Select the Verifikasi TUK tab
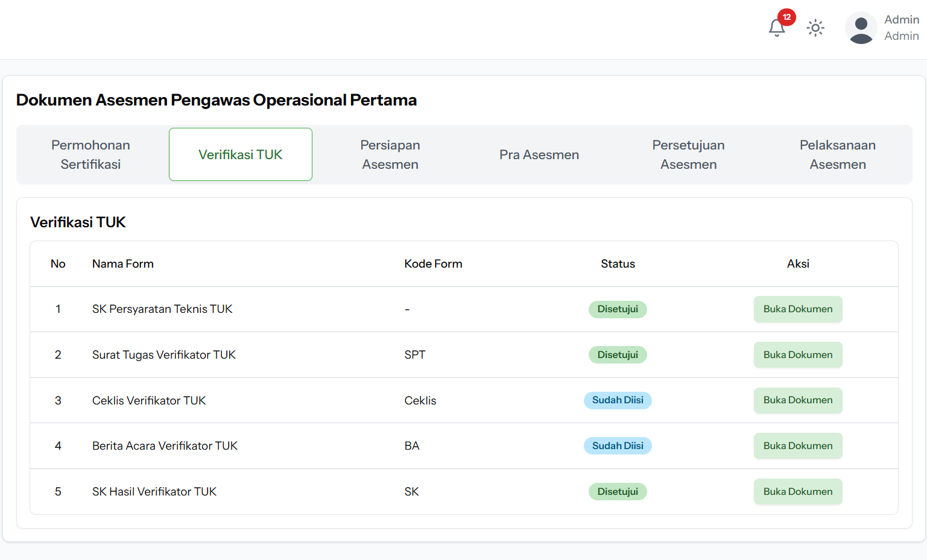Image resolution: width=927 pixels, height=560 pixels. (x=241, y=154)
